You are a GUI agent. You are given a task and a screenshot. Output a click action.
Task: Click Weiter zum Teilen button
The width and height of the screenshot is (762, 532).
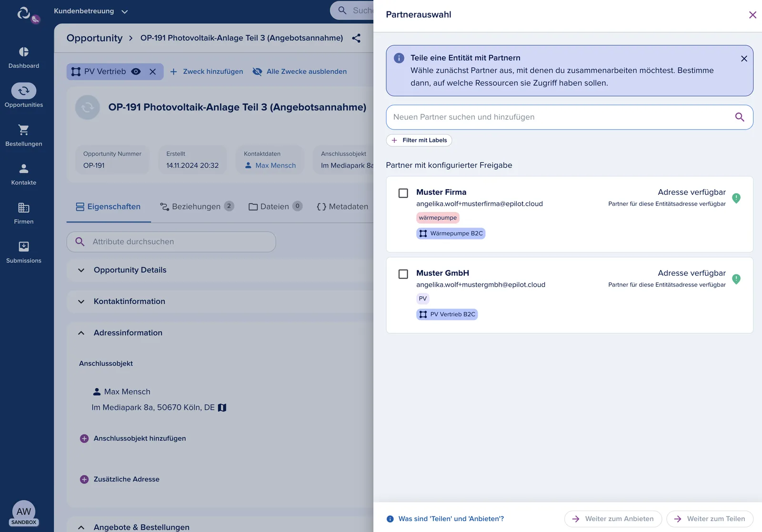(710, 519)
